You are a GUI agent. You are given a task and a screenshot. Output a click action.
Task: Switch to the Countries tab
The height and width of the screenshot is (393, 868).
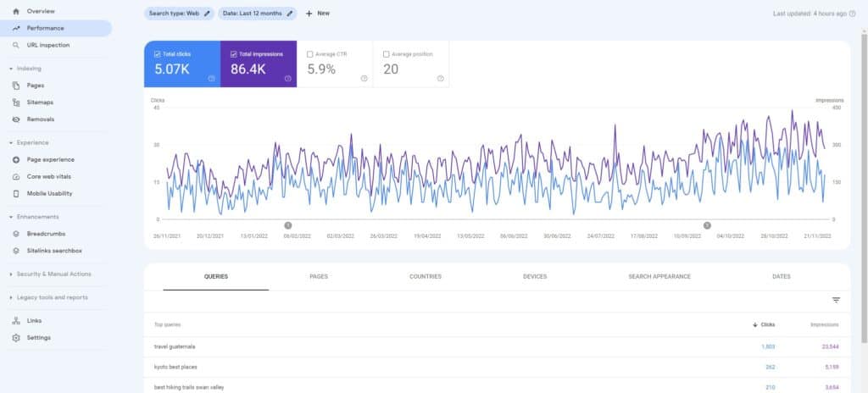pos(426,277)
